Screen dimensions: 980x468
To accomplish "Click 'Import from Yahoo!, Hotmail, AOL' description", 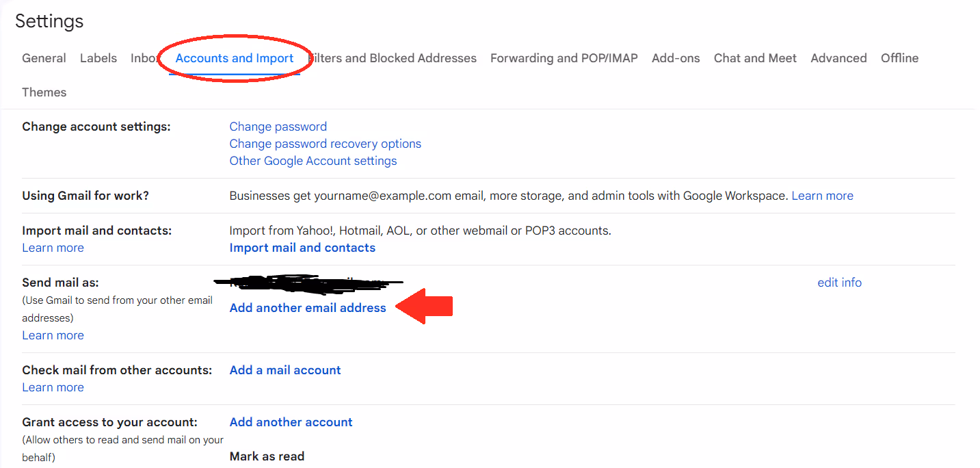I will pyautogui.click(x=421, y=231).
